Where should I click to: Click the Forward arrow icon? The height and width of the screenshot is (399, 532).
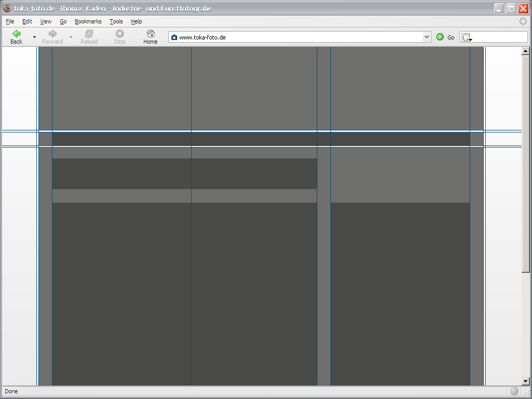[x=52, y=33]
